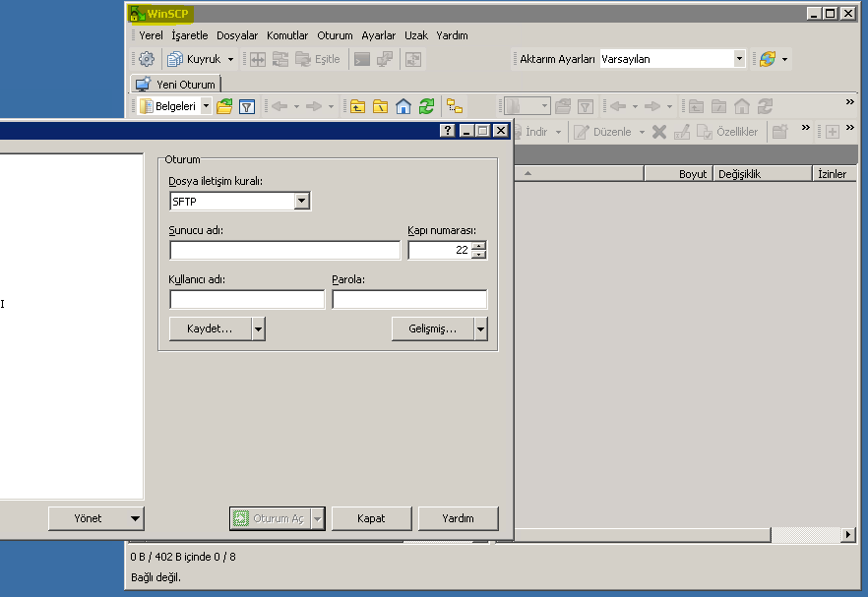Image resolution: width=868 pixels, height=597 pixels.
Task: Click the Parola password field
Action: click(x=408, y=300)
